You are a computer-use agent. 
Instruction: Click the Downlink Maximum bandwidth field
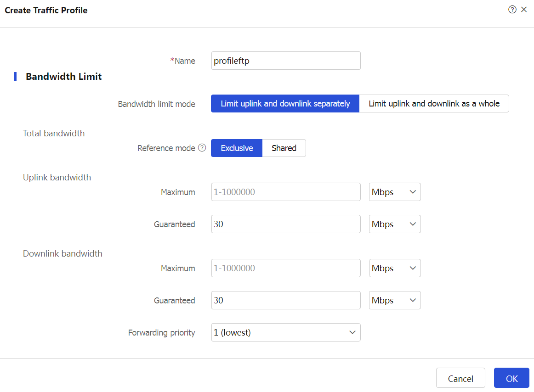coord(286,268)
